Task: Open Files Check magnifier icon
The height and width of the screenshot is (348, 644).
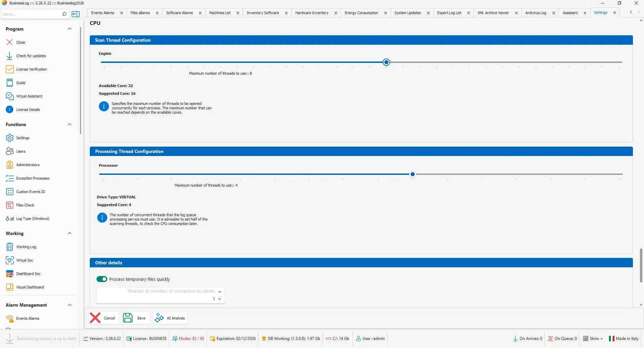Action: [9, 205]
